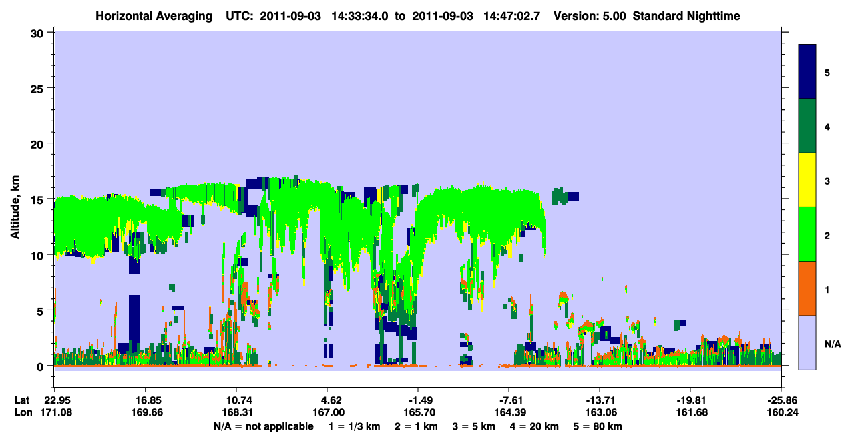Click the bright green color bar segment labeled 2
Screen dimensions: 868x445
pos(807,234)
